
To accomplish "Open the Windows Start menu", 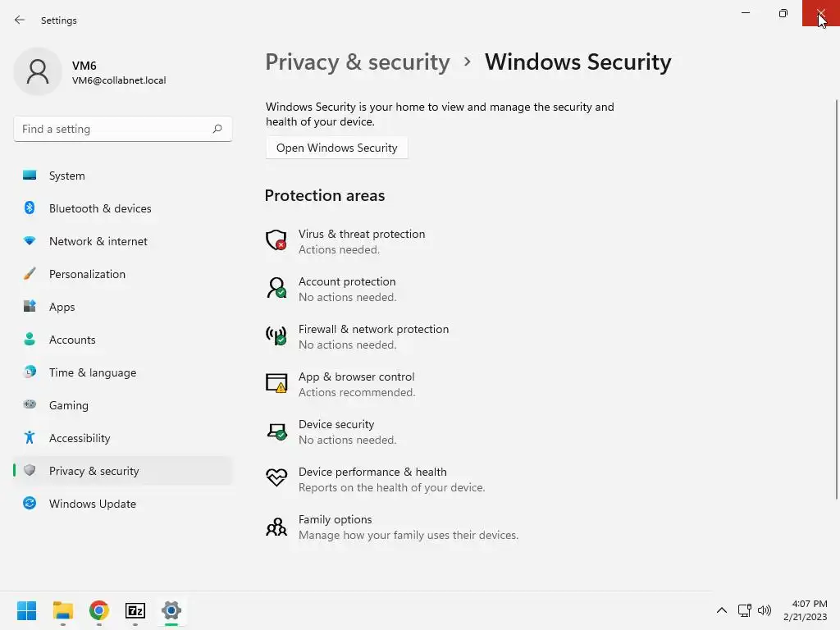I will [27, 610].
